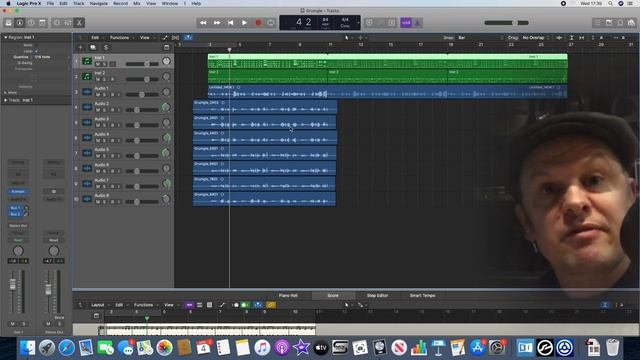Image resolution: width=640 pixels, height=360 pixels.
Task: Switch to the Step Editor tab
Action: click(377, 296)
